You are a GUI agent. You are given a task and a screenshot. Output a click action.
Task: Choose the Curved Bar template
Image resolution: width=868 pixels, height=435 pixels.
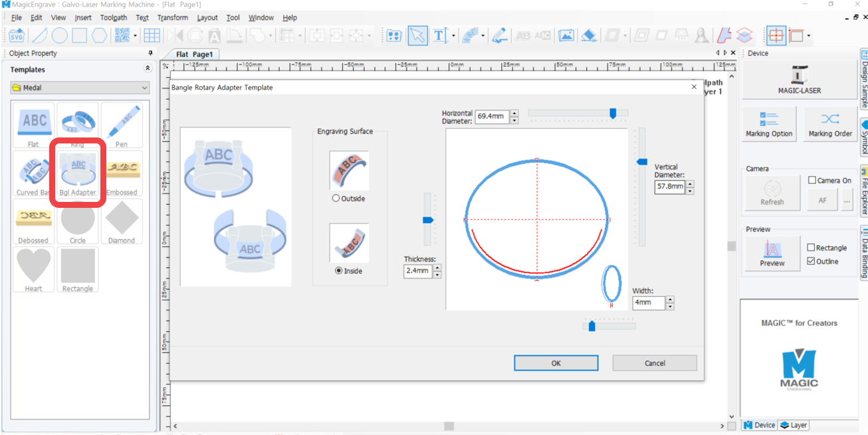tap(33, 173)
